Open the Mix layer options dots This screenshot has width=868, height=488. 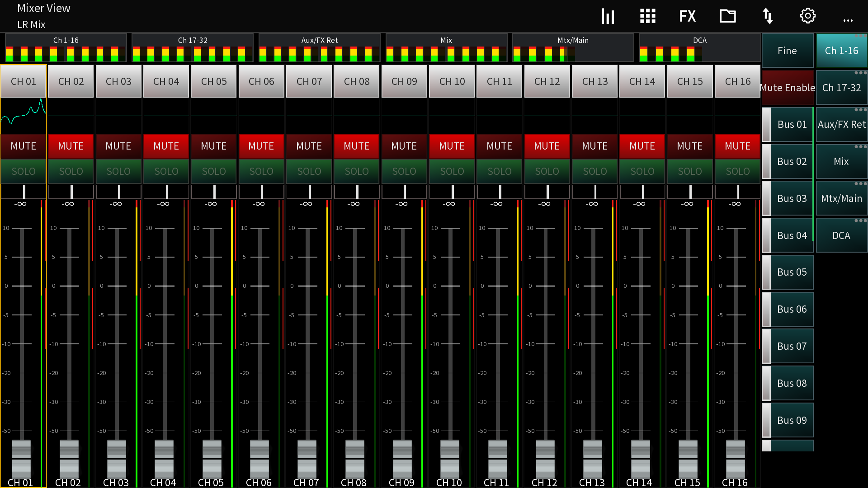[x=860, y=146]
